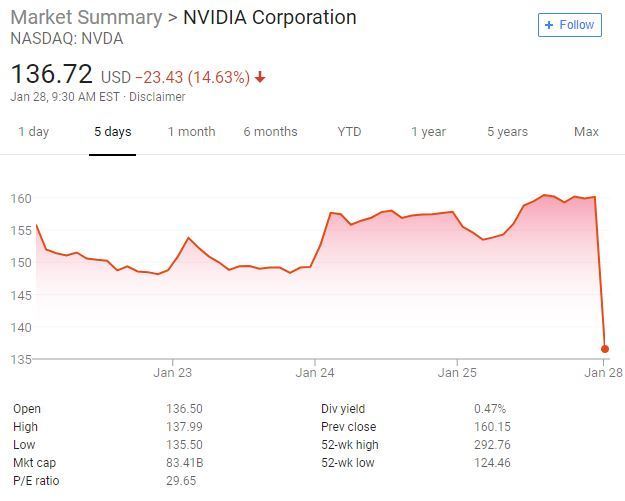The height and width of the screenshot is (501, 625).
Task: Switch to the 1 year view
Action: pyautogui.click(x=428, y=132)
